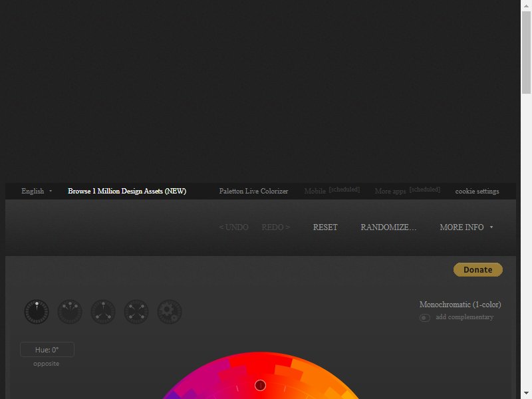Select the Adjacent colors scheme icon

coord(70,311)
